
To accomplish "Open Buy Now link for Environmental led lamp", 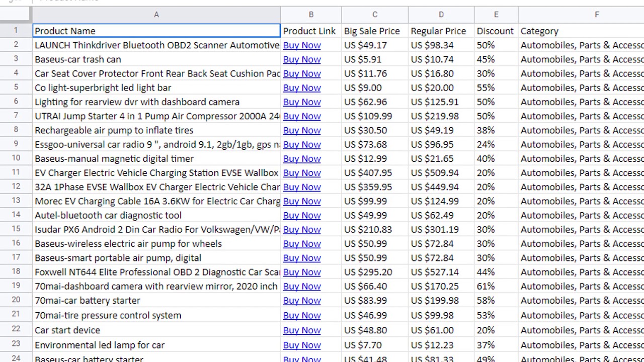I will (x=302, y=345).
